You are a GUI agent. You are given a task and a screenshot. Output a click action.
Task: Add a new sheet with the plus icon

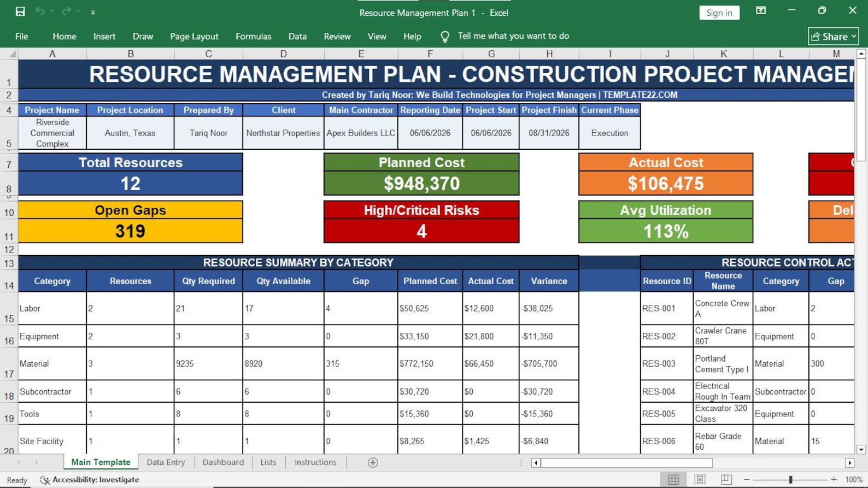pyautogui.click(x=373, y=463)
